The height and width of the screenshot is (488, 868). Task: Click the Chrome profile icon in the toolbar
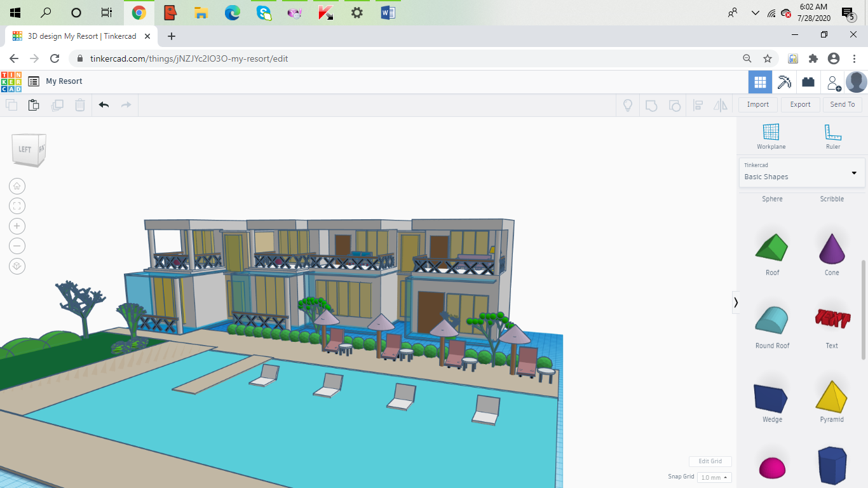pos(834,58)
